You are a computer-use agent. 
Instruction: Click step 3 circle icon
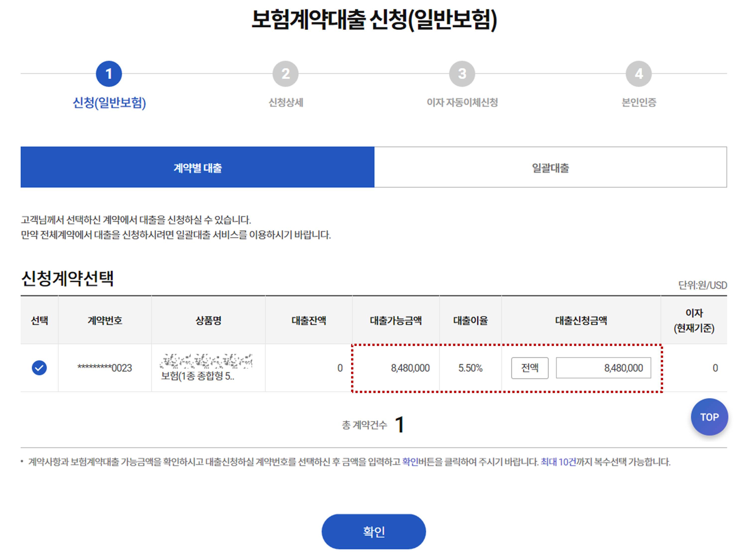click(x=462, y=74)
